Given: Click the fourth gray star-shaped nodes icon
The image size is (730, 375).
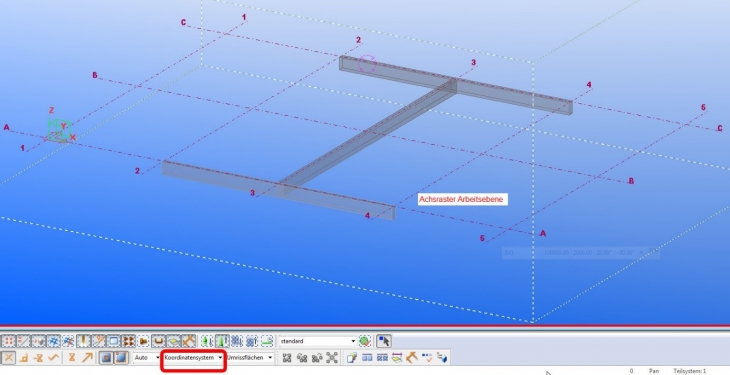Looking at the screenshot, I should point(332,357).
